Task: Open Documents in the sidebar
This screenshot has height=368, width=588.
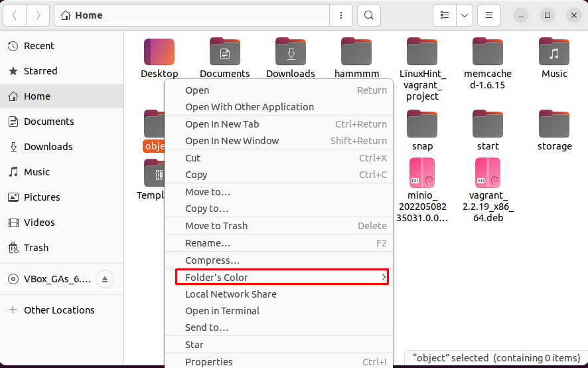Action: pyautogui.click(x=62, y=122)
